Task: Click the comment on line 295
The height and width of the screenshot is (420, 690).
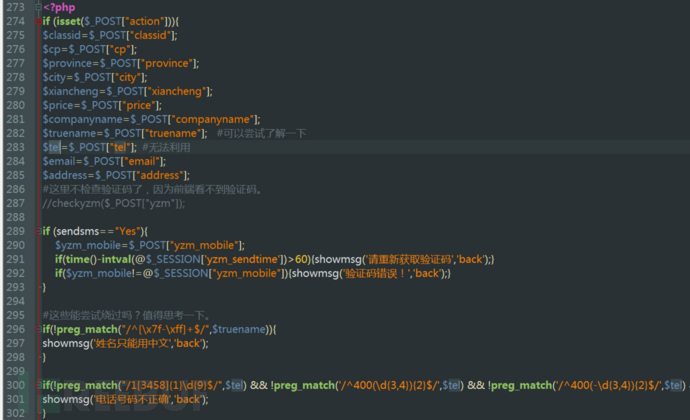Action: click(x=126, y=315)
